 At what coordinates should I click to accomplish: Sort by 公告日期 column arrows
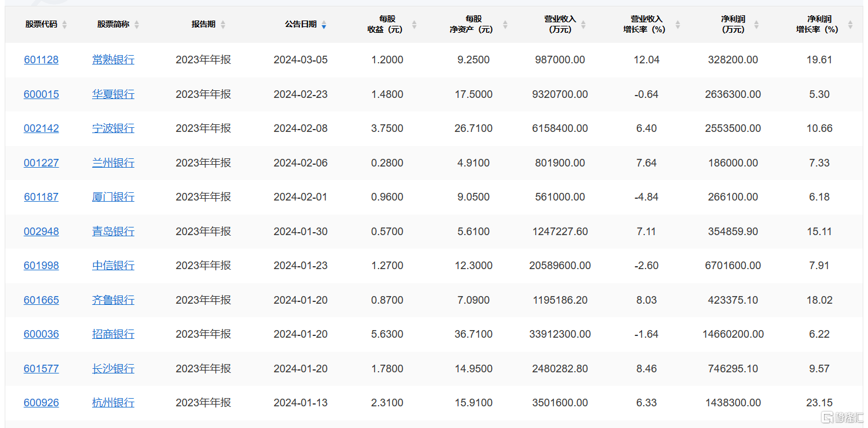point(324,25)
